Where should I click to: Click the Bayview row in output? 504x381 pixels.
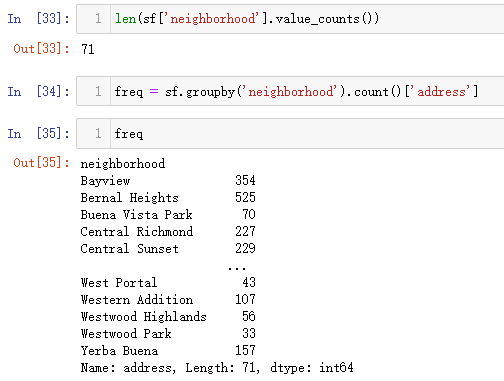coord(168,181)
